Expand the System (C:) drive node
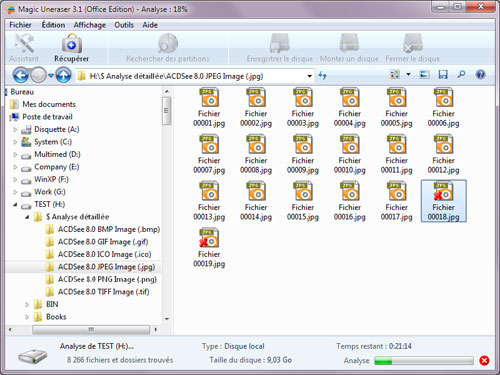The image size is (500, 375). pyautogui.click(x=15, y=142)
